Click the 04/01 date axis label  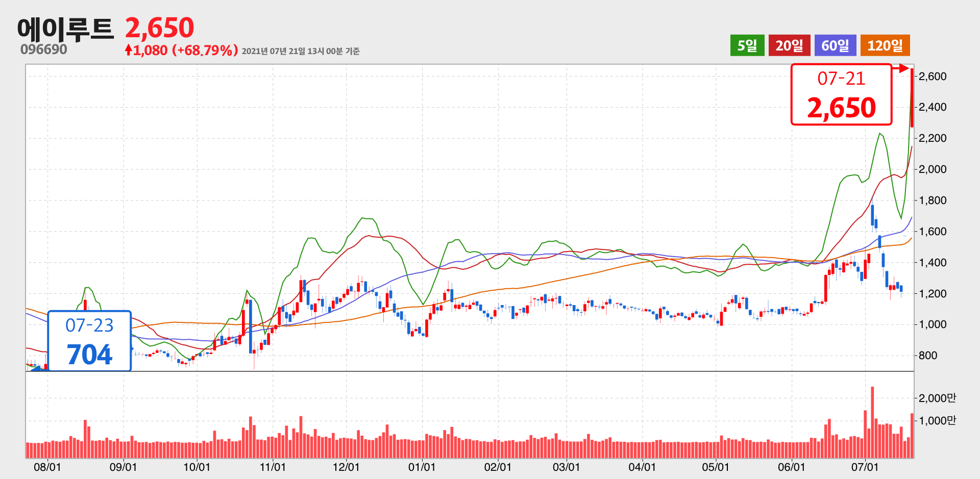642,467
